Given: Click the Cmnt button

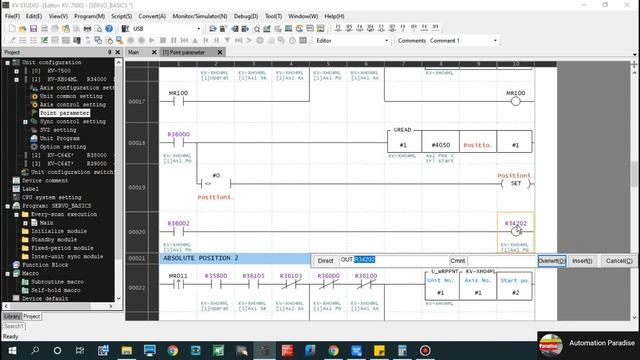Looking at the screenshot, I should 458,261.
